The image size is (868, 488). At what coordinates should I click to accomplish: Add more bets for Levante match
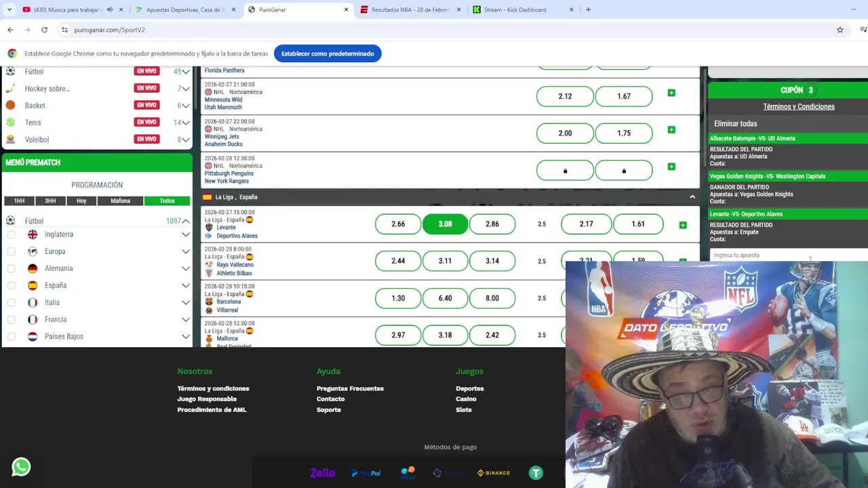(x=683, y=225)
